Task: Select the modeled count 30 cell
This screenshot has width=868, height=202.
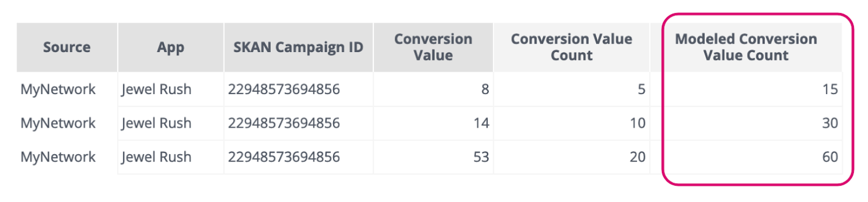Action: click(746, 123)
